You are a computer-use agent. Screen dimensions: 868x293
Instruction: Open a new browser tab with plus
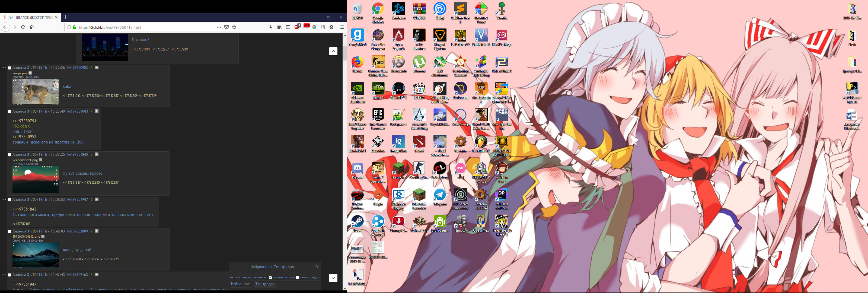(x=65, y=17)
